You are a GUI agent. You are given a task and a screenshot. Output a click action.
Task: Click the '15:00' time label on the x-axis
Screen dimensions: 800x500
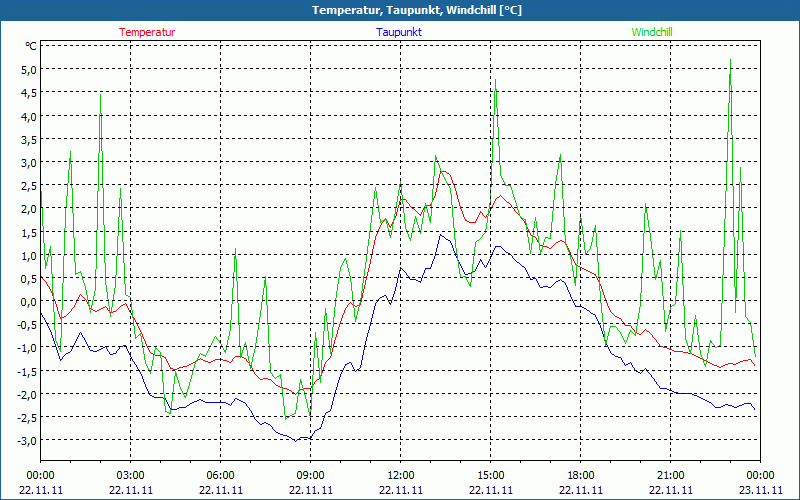click(x=491, y=476)
